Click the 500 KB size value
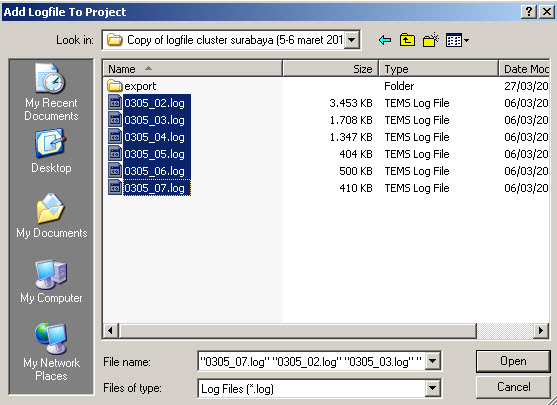 pyautogui.click(x=356, y=171)
